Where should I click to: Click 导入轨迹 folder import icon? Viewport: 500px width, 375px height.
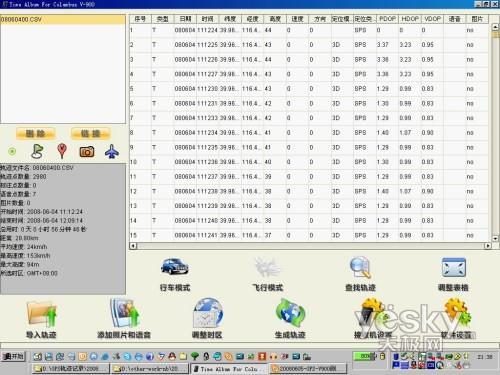point(42,314)
